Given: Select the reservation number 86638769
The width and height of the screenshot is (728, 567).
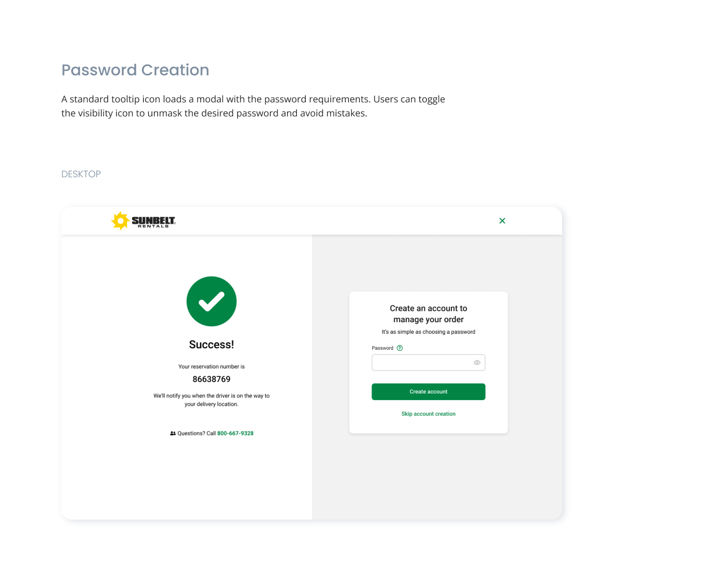Looking at the screenshot, I should 212,379.
